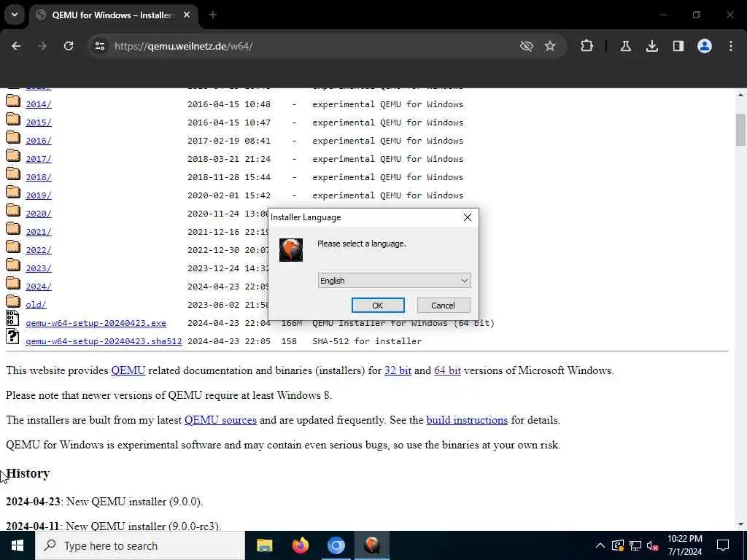
Task: Reload the QEMU page
Action: pos(69,46)
